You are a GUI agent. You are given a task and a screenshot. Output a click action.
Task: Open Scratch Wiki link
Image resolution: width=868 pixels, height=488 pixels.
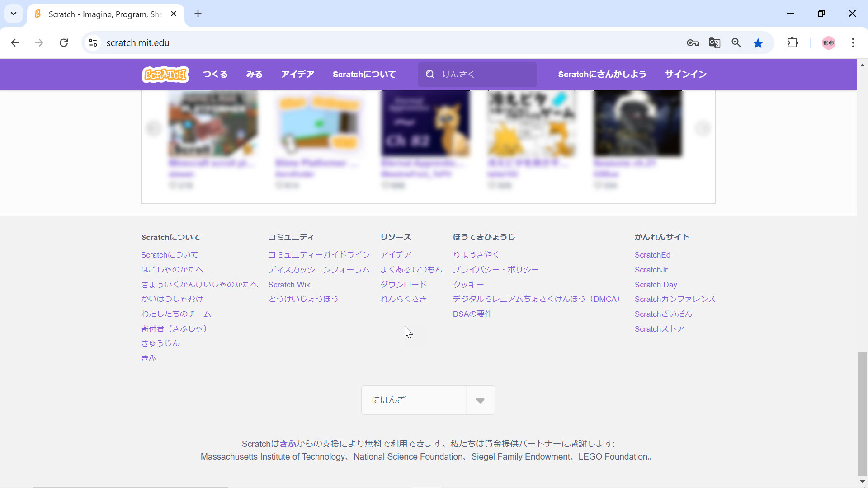tap(290, 285)
